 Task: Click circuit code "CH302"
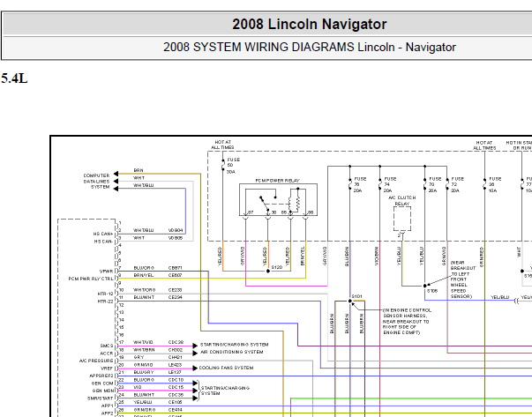point(176,349)
